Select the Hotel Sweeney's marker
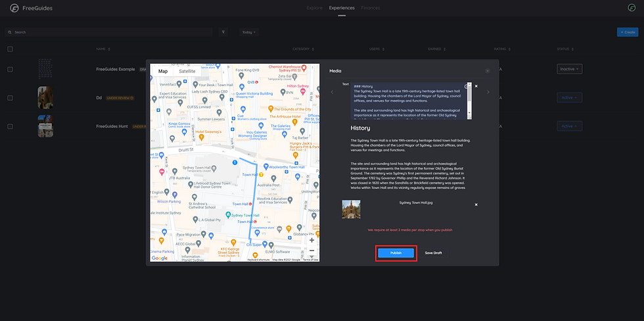Image resolution: width=644 pixels, height=321 pixels. 201,137
